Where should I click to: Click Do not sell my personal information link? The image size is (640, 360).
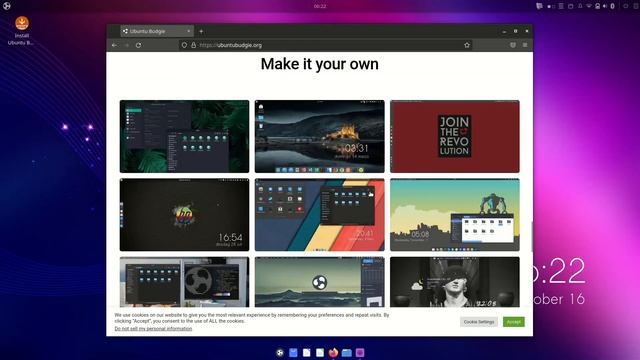coord(153,329)
